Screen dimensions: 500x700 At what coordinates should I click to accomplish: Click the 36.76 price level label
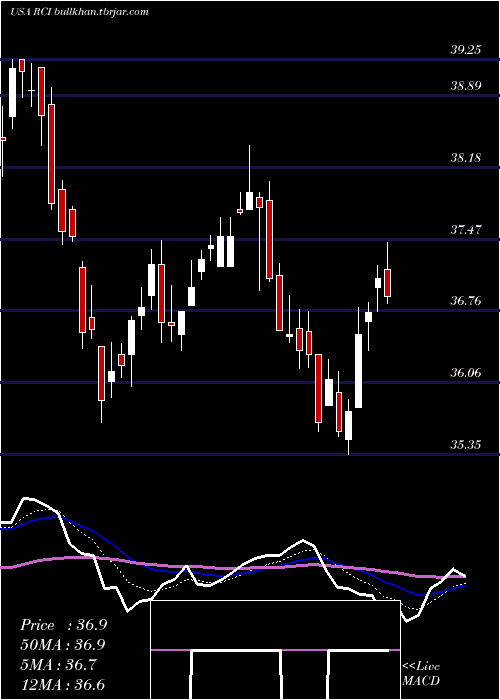(x=466, y=300)
